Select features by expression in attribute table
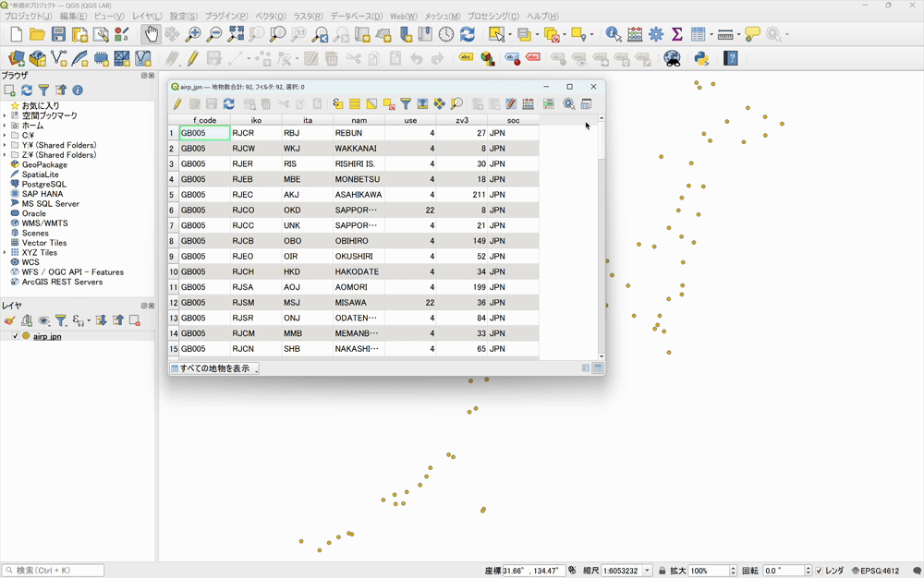The image size is (924, 578). 337,104
